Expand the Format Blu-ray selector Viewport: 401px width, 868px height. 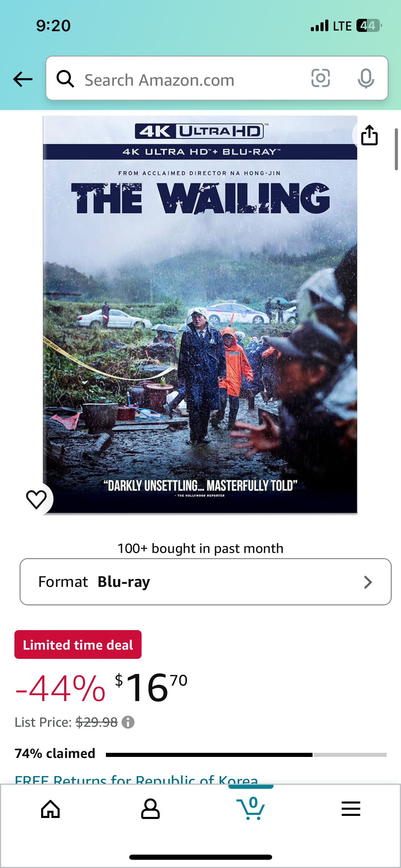pos(205,582)
